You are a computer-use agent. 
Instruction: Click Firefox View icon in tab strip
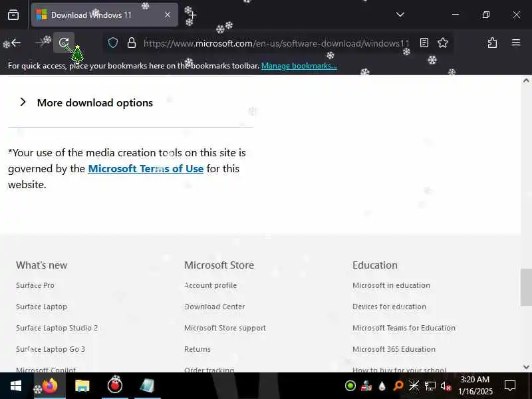(x=13, y=15)
